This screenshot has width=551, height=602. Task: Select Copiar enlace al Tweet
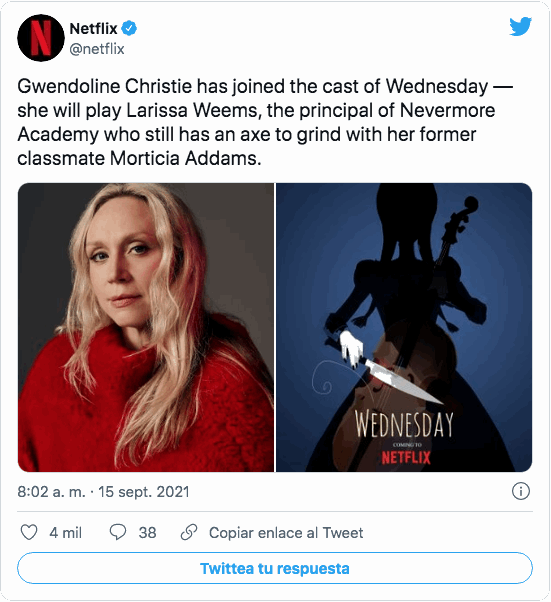click(x=286, y=533)
